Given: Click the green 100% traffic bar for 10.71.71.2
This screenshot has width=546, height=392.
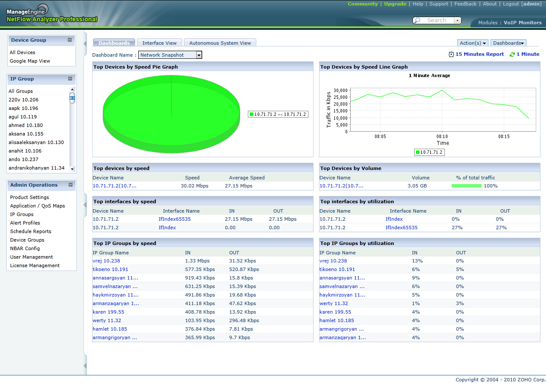Looking at the screenshot, I should point(466,186).
